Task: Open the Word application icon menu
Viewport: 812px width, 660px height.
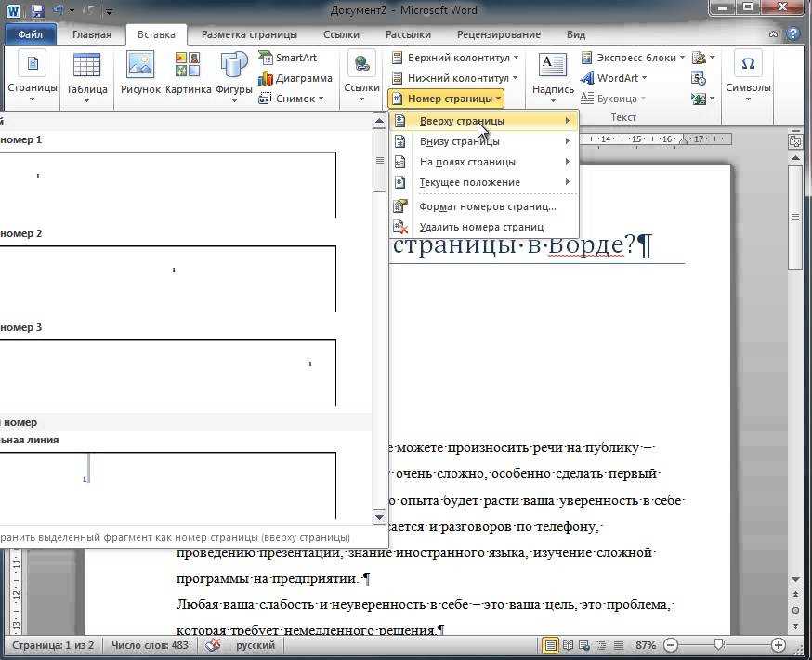Action: click(12, 10)
